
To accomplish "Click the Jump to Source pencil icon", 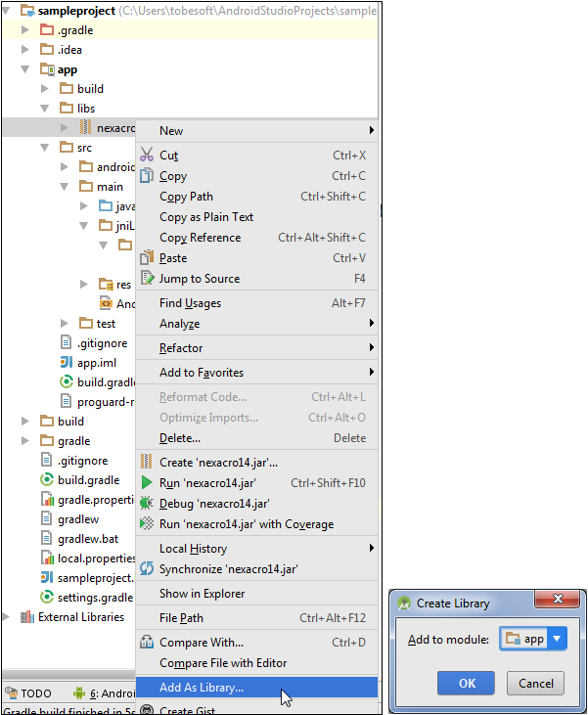I will 147,278.
